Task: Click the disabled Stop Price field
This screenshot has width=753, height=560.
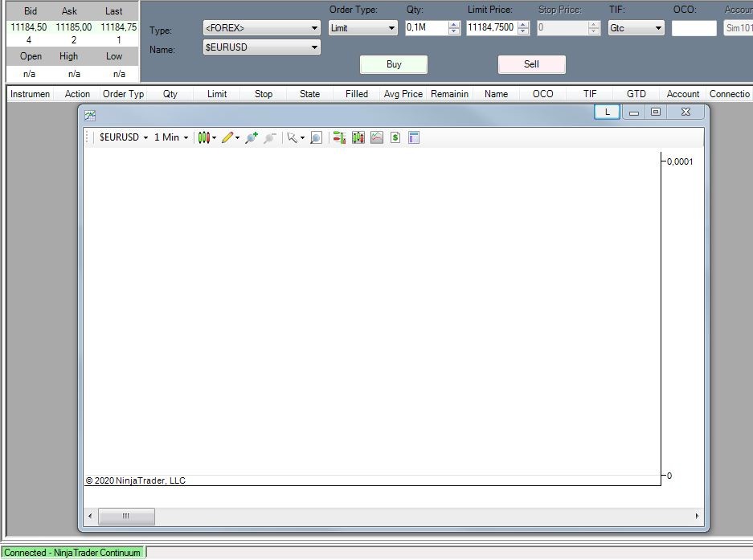Action: (563, 28)
